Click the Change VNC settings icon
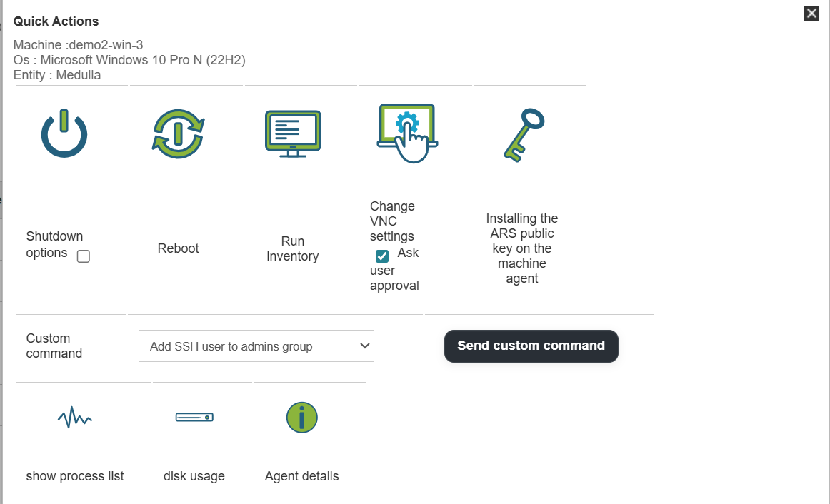The width and height of the screenshot is (830, 504). tap(407, 133)
